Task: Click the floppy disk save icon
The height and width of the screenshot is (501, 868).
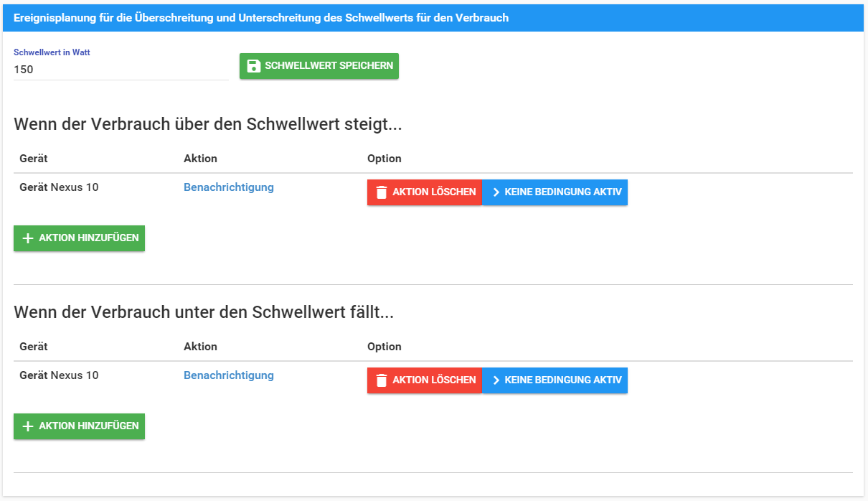Action: (x=253, y=66)
